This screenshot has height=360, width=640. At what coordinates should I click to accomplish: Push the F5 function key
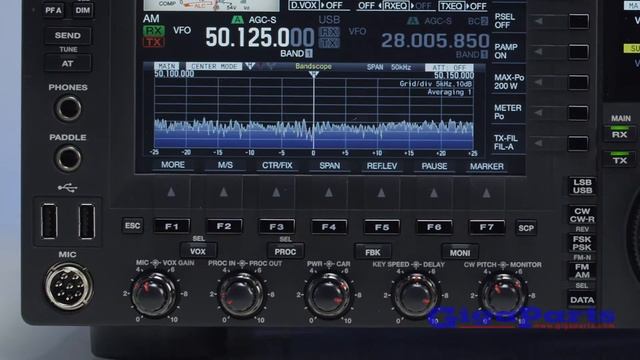[382, 227]
